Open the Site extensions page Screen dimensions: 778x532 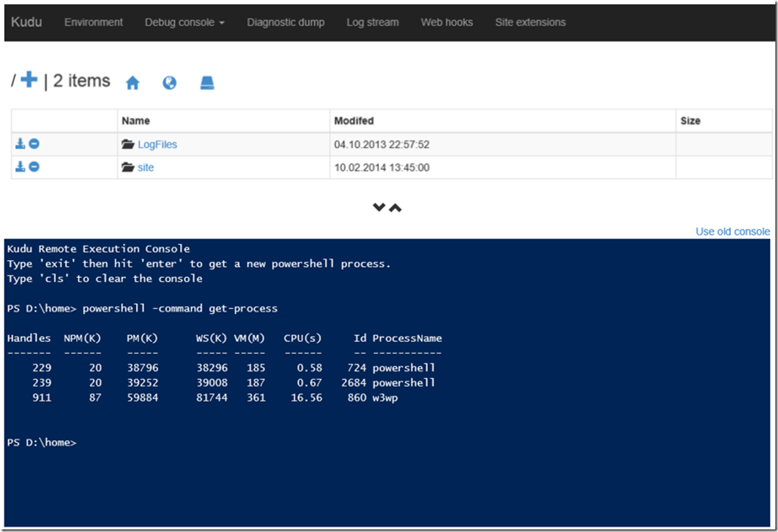coord(530,22)
